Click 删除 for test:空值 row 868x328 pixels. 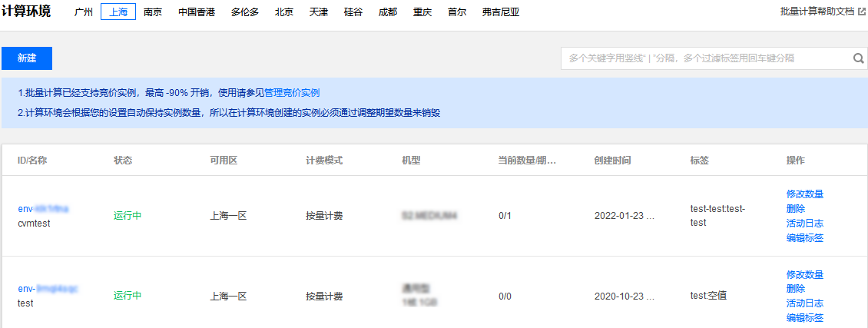point(796,289)
